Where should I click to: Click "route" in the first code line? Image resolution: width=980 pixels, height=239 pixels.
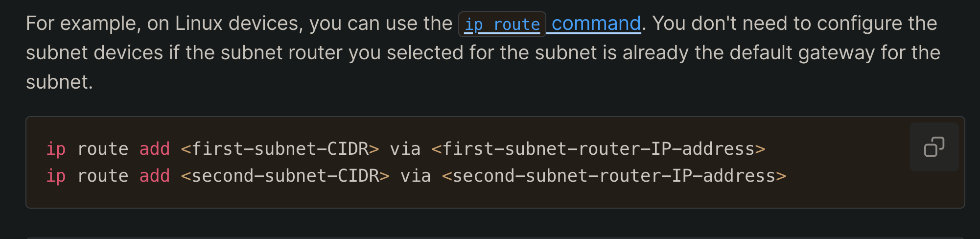pos(103,149)
